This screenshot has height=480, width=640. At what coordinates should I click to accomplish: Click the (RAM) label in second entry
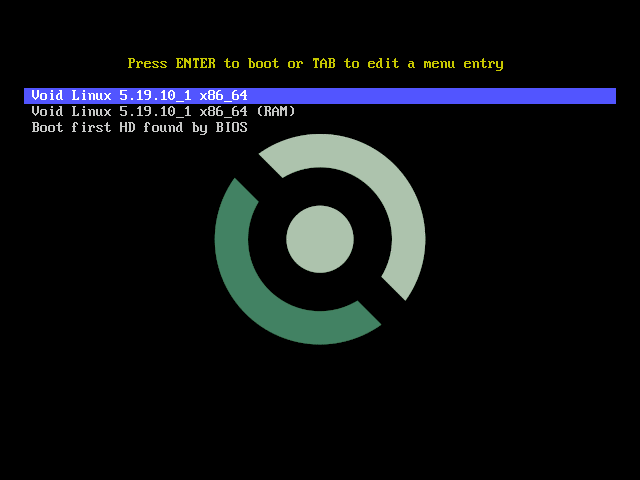[275, 112]
